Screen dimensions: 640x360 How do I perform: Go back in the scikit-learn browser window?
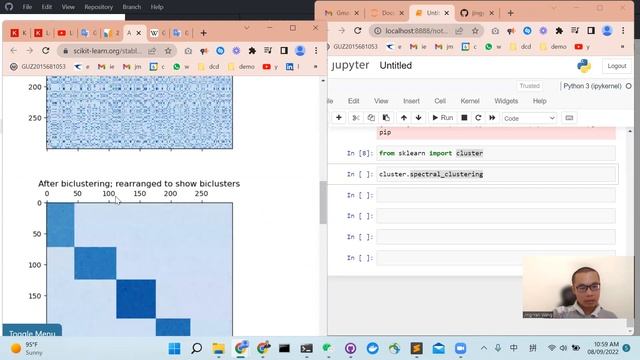click(13, 51)
